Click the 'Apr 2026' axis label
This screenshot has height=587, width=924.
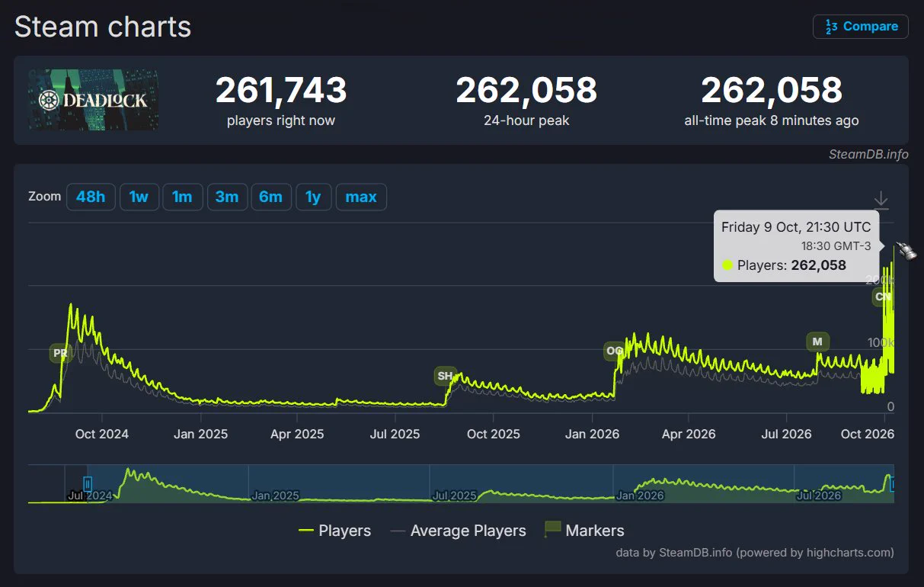(689, 434)
